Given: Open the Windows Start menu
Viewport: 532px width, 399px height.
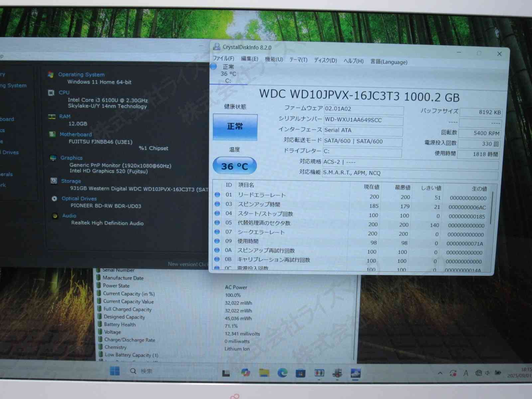Looking at the screenshot, I should click(115, 371).
